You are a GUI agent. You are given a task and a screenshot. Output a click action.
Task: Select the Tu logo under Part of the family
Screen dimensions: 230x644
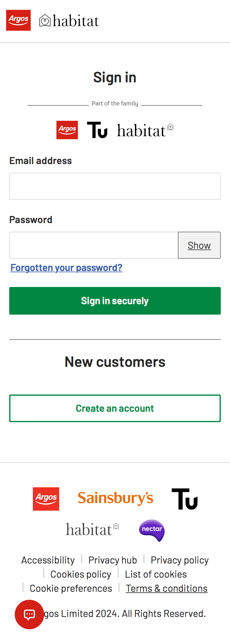tap(97, 130)
